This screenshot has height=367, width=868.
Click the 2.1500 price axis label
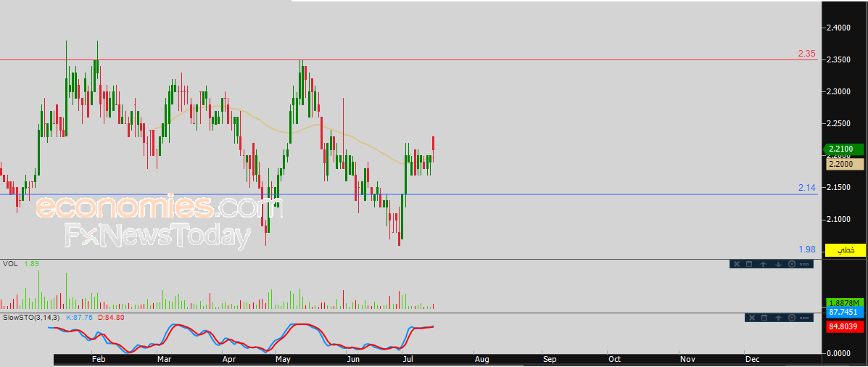(x=839, y=188)
